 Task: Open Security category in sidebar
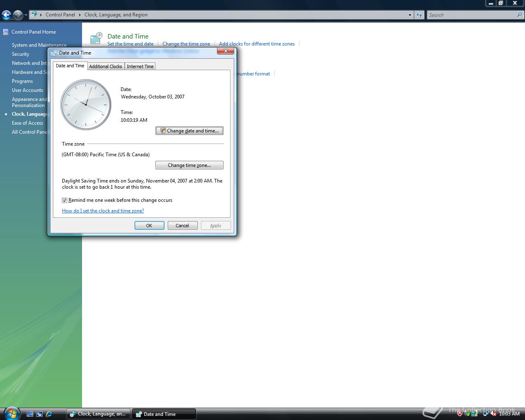point(21,54)
